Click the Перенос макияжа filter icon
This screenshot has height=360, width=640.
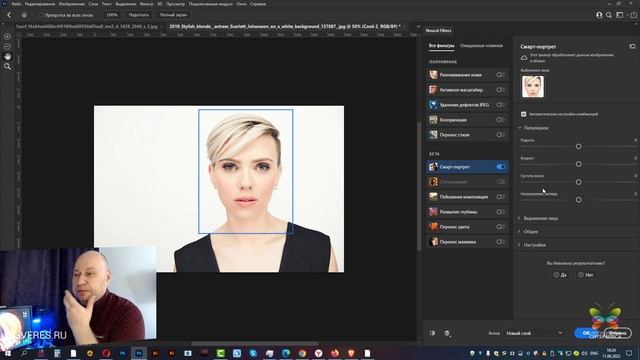pyautogui.click(x=433, y=242)
